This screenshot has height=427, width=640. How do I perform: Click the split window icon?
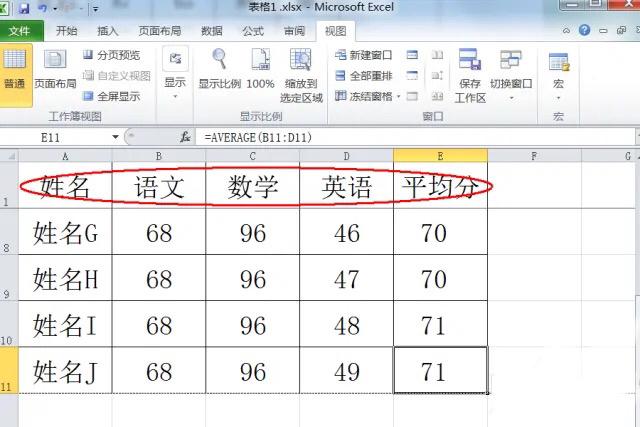(x=412, y=55)
